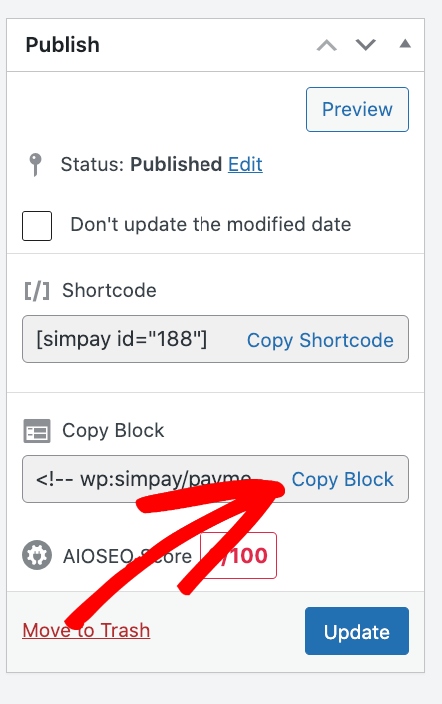This screenshot has width=442, height=704.
Task: Click the status pin icon
Action: tap(35, 165)
